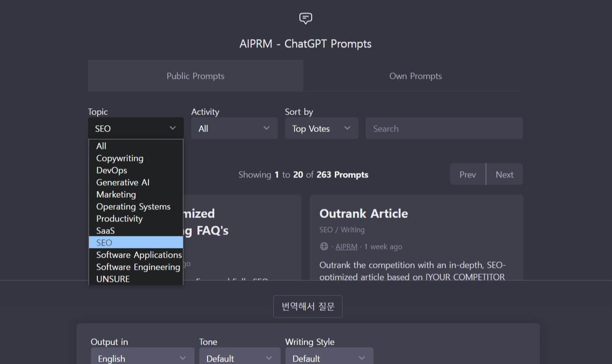
Task: Open the Activity dropdown set to All
Action: pyautogui.click(x=234, y=128)
